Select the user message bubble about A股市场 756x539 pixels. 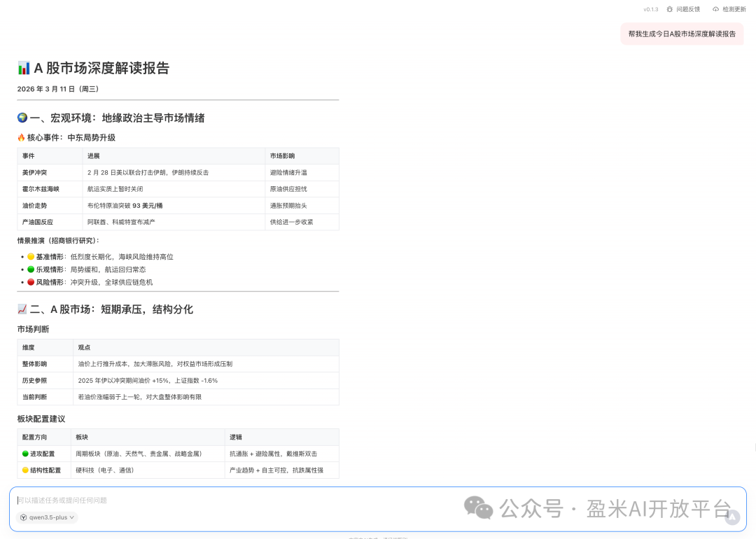682,34
